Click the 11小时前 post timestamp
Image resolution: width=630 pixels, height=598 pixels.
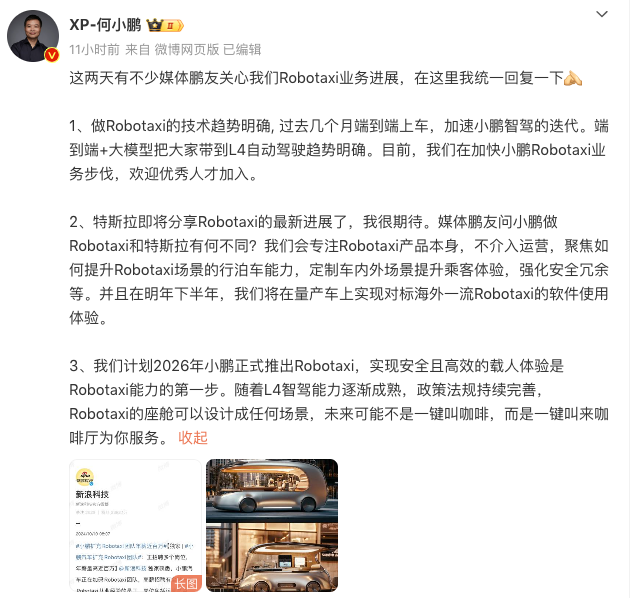(94, 49)
